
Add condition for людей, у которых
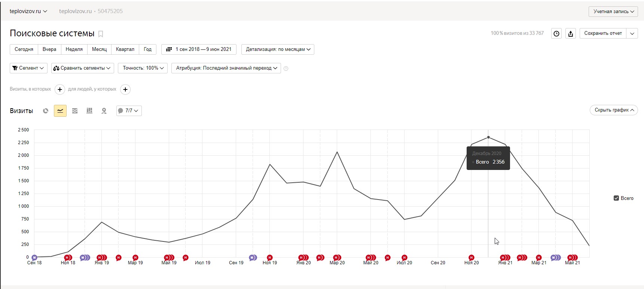coord(125,89)
